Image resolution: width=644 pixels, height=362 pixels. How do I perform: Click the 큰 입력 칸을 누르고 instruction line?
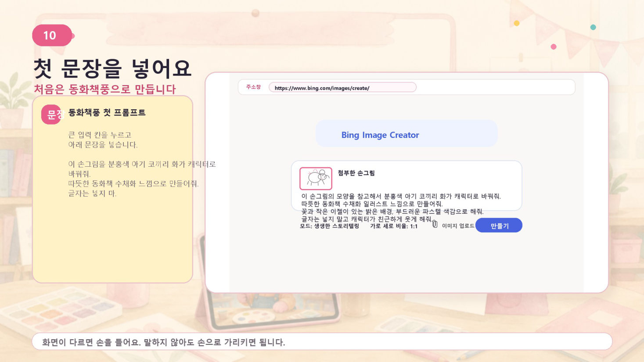[100, 135]
